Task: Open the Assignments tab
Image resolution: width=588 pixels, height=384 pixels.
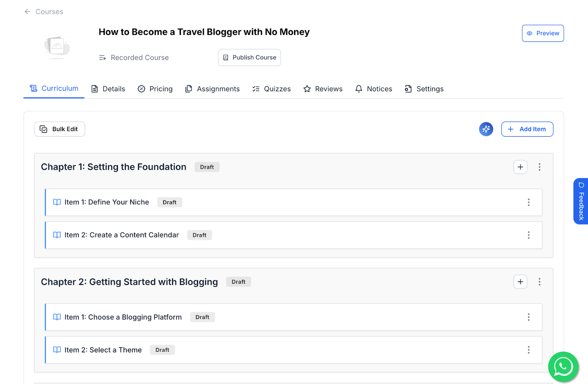Action: click(212, 89)
